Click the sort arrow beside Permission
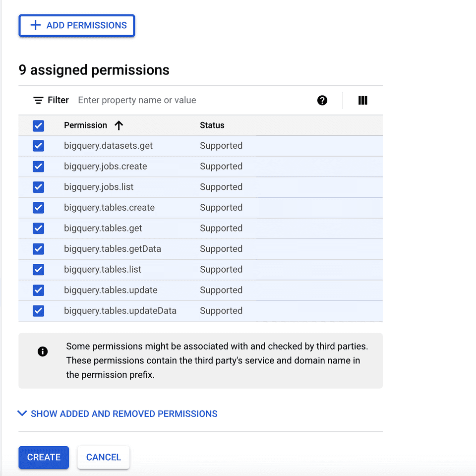 coord(119,125)
